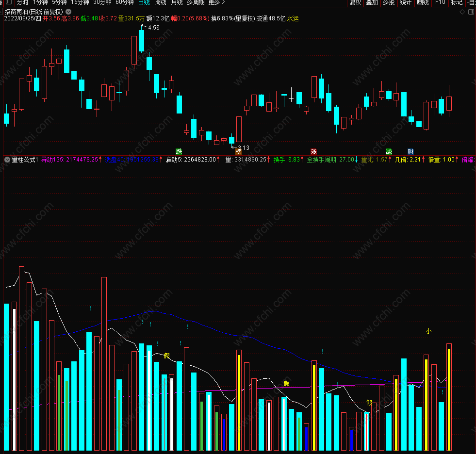Switch to the 15分钟 chart

80,2
